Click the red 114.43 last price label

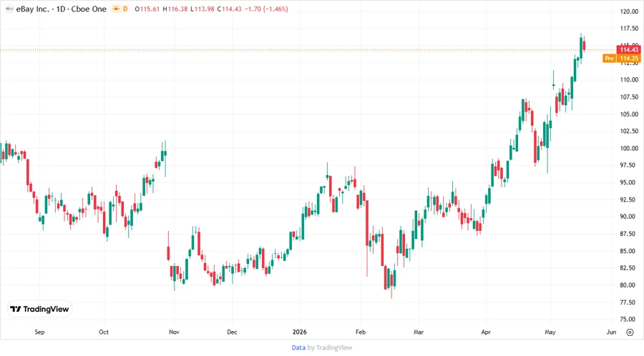[629, 49]
